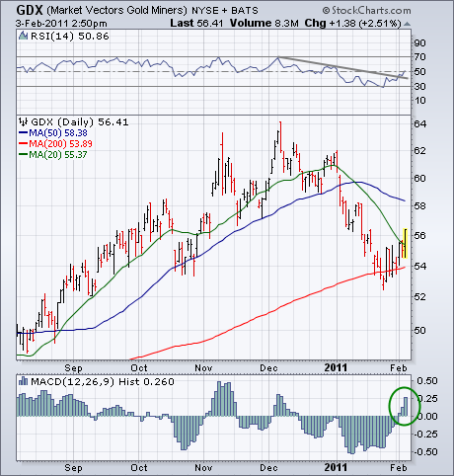Click the MACD 0.50 axis label

tap(427, 381)
